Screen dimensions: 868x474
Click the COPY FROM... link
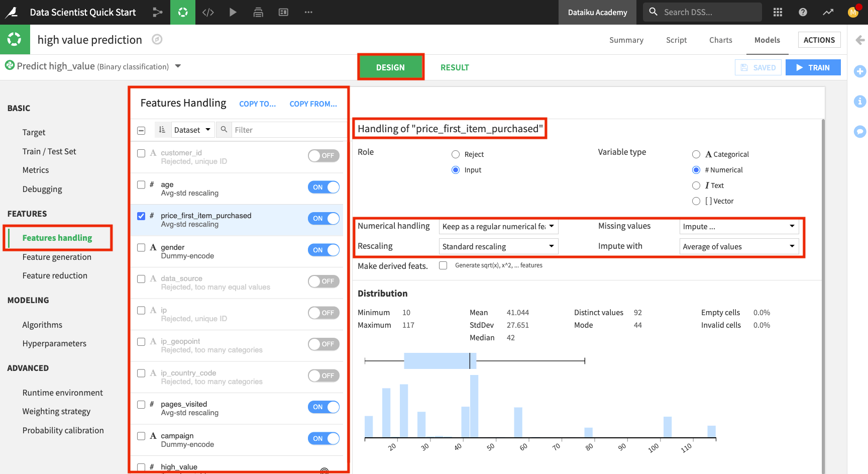[x=313, y=104]
